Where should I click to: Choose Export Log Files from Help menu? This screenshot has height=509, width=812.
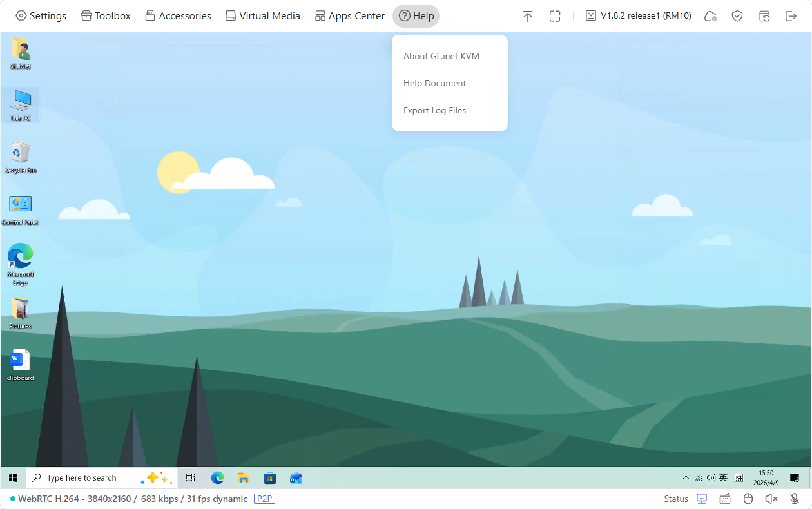coord(434,110)
